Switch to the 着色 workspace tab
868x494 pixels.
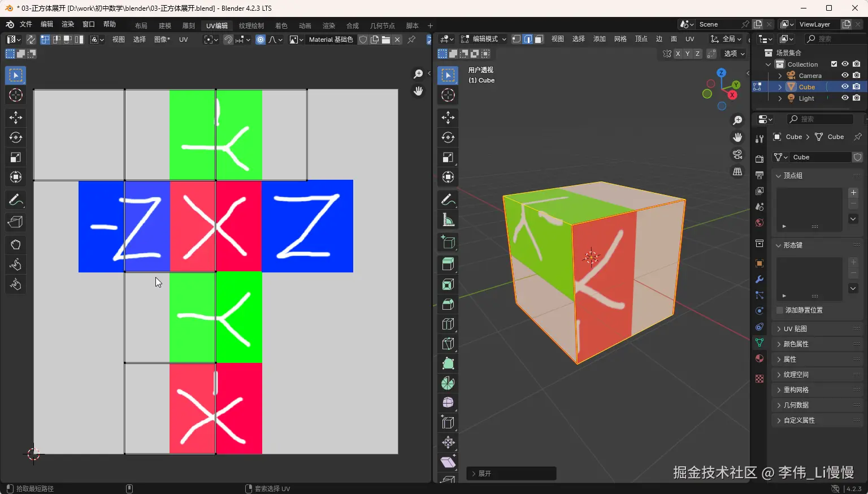coord(281,26)
